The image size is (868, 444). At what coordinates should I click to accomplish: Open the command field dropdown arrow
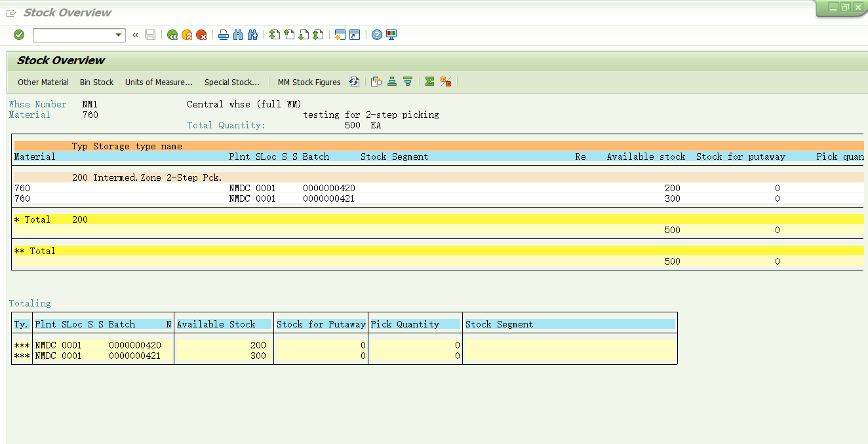(x=119, y=35)
